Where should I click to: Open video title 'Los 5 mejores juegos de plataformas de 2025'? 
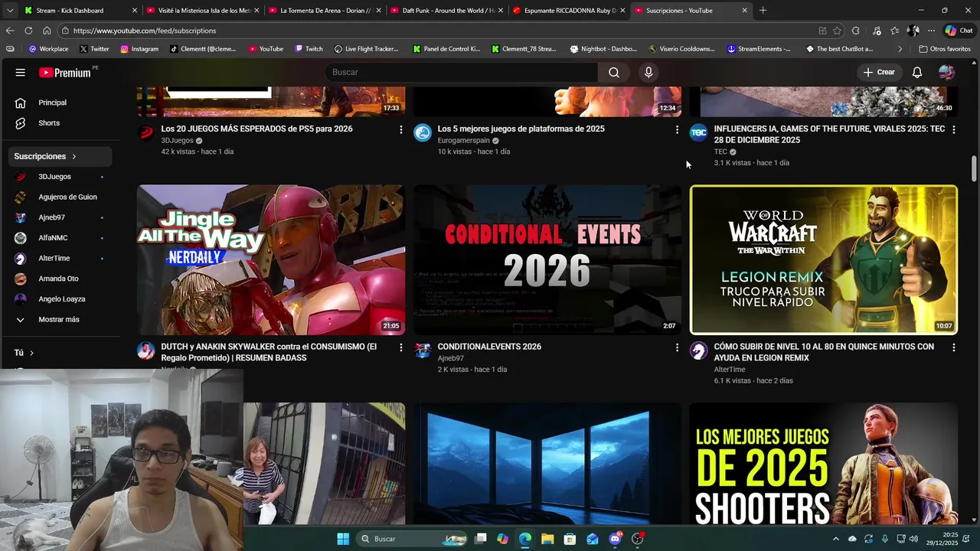click(521, 129)
